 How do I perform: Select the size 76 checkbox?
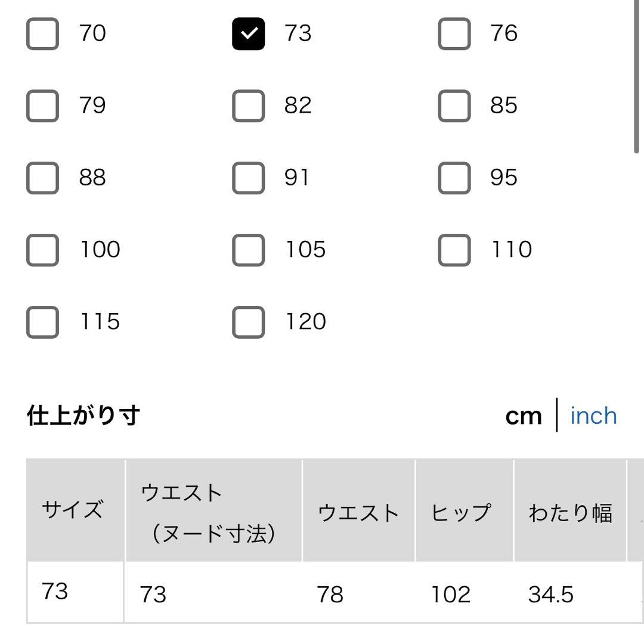click(x=454, y=33)
